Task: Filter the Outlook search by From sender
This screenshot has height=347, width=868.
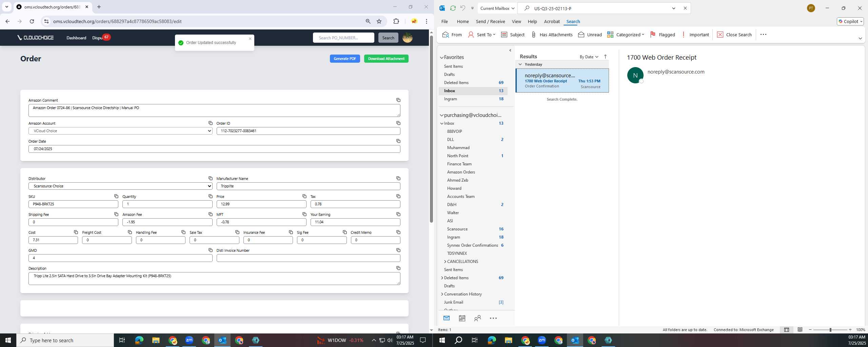Action: (x=452, y=35)
